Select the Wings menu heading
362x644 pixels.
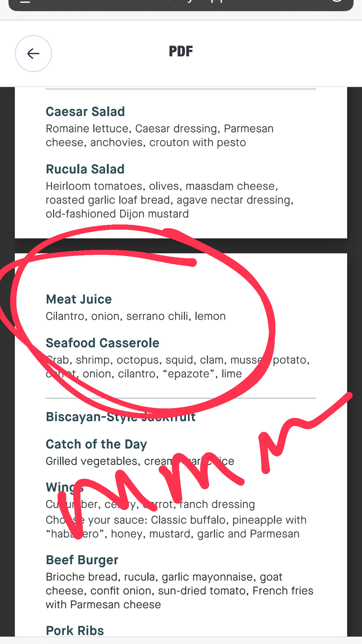click(x=65, y=487)
